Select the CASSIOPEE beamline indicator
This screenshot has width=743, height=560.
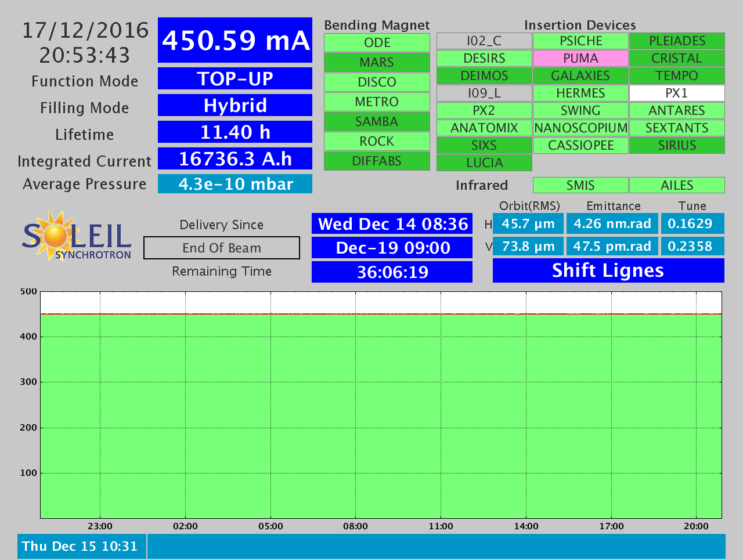(580, 146)
